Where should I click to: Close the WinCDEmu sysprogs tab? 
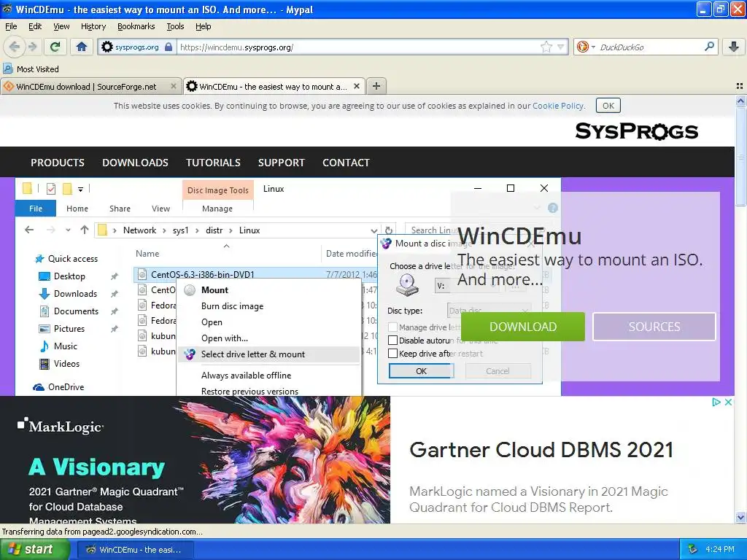(356, 86)
